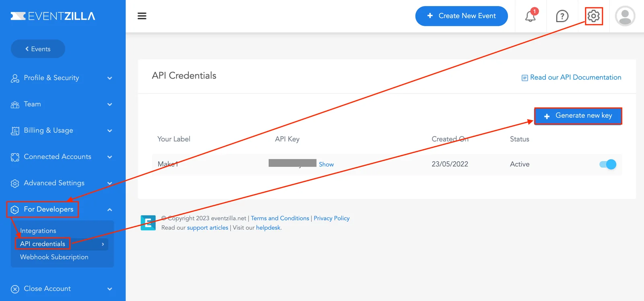Click Create New Event button
644x301 pixels.
point(462,16)
